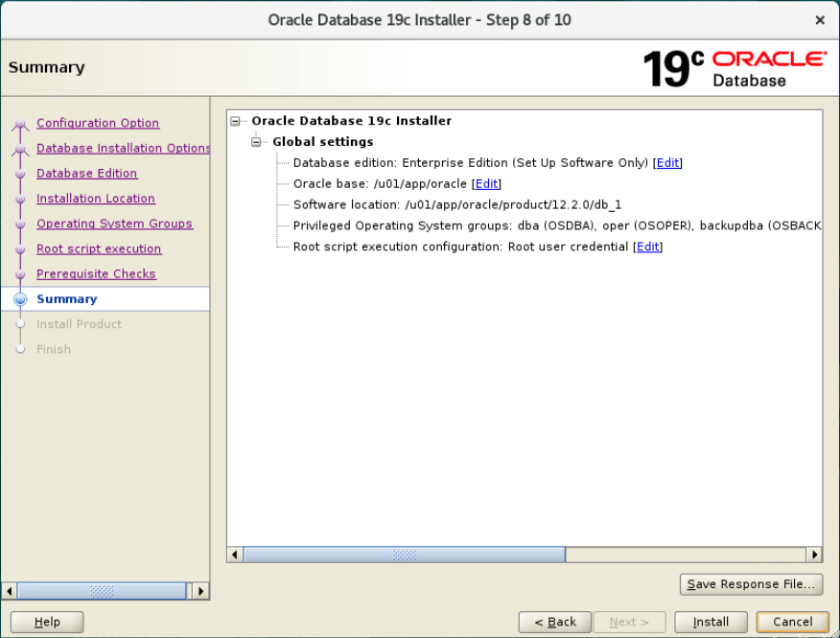Click the 19c Oracle Database logo
The width and height of the screenshot is (840, 638).
click(735, 69)
